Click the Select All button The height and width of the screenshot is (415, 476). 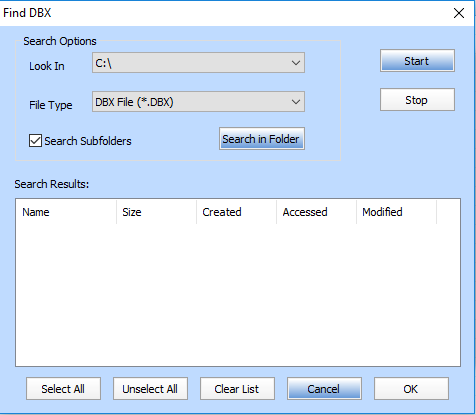[63, 389]
